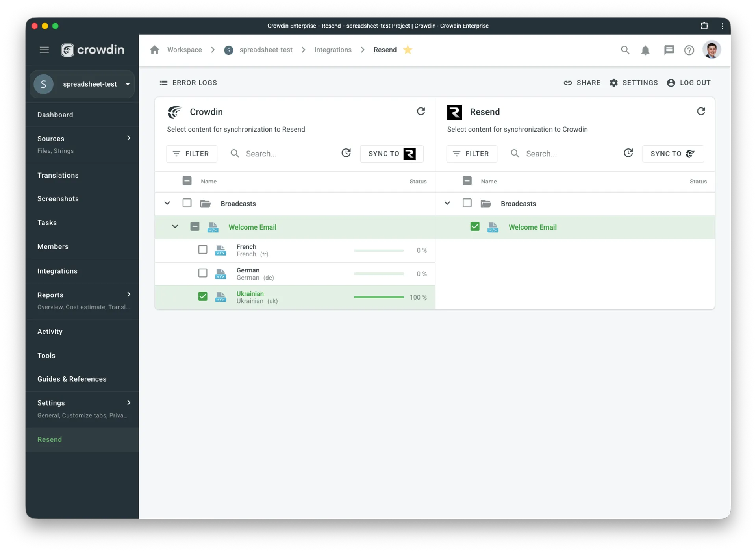Open notifications bell icon
This screenshot has height=552, width=756.
[x=646, y=50]
